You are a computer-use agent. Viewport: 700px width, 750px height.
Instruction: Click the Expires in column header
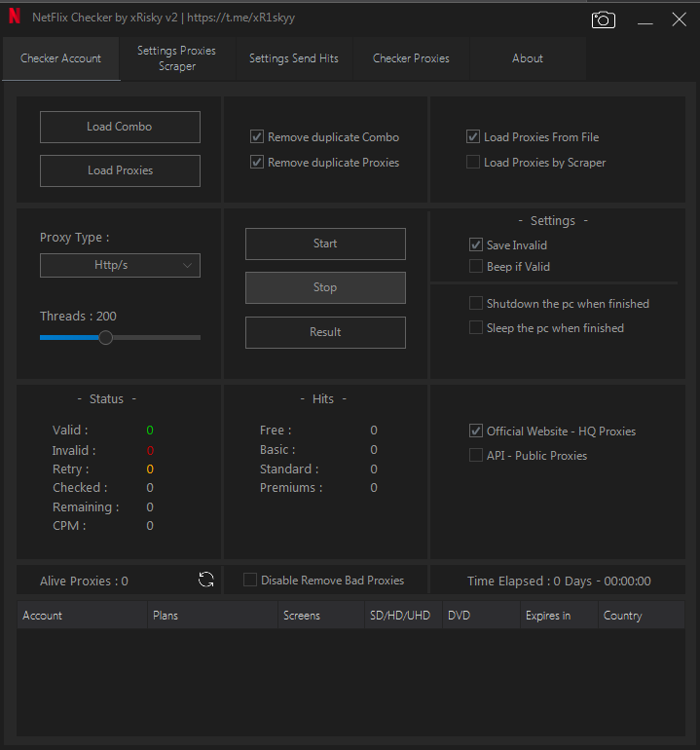[548, 616]
